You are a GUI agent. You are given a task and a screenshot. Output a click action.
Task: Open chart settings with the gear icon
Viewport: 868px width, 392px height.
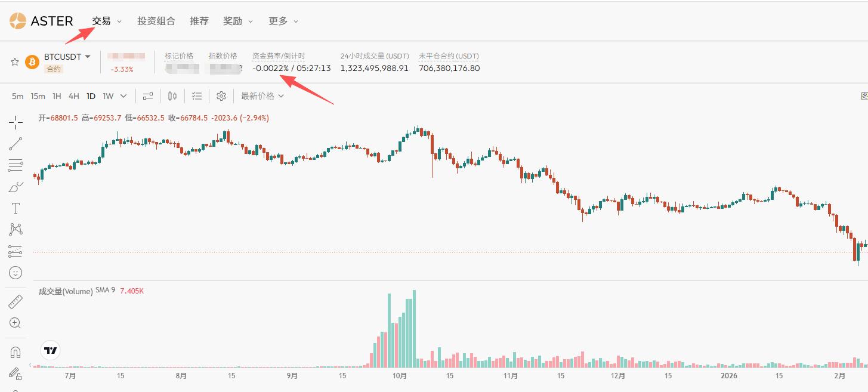[221, 95]
